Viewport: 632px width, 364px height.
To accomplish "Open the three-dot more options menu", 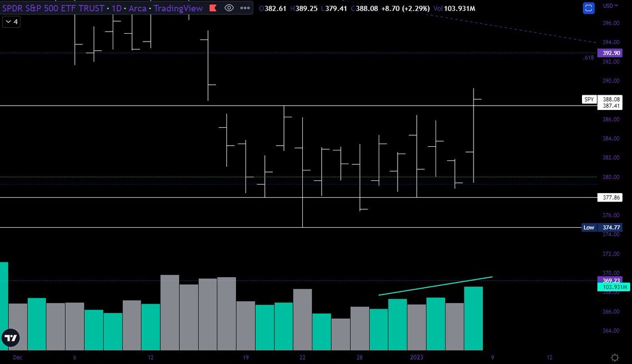I will [x=245, y=8].
